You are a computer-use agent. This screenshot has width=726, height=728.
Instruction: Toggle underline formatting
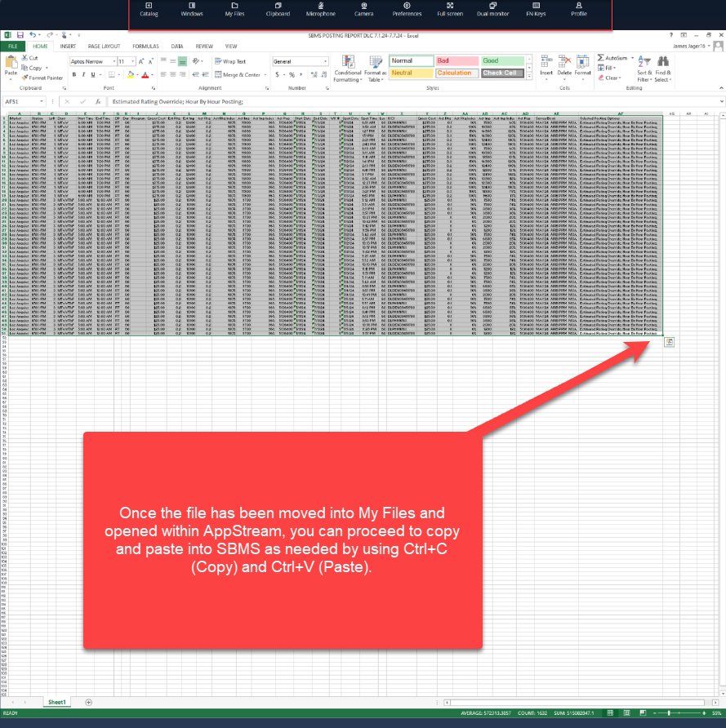93,75
